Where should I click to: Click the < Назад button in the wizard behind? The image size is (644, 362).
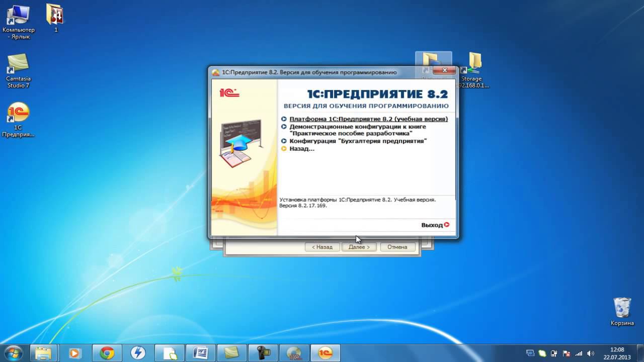pos(322,247)
